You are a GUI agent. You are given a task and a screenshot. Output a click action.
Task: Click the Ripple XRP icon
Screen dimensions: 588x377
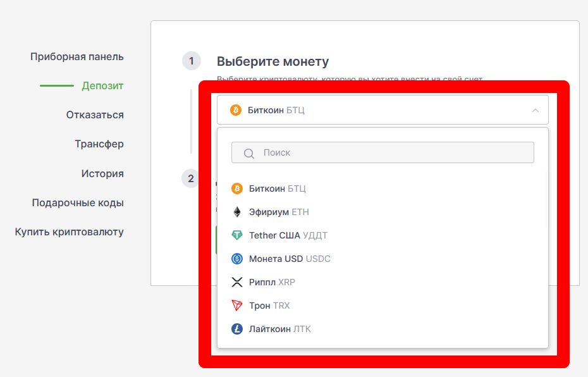237,282
